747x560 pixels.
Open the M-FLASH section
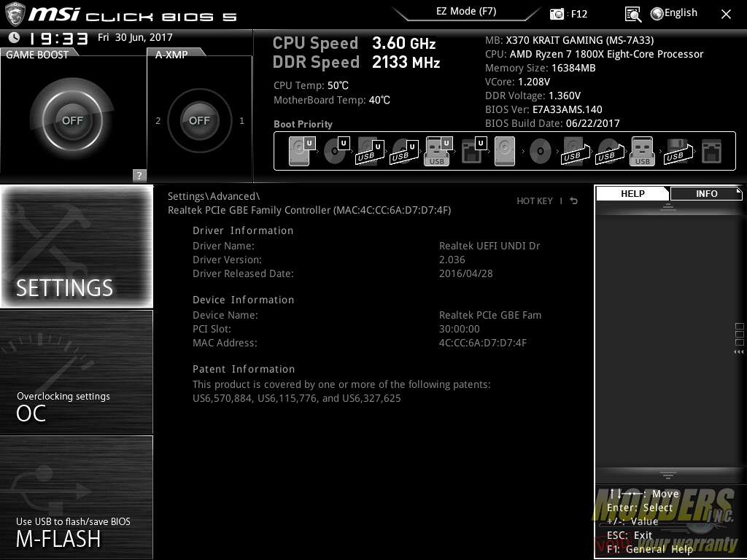click(77, 497)
